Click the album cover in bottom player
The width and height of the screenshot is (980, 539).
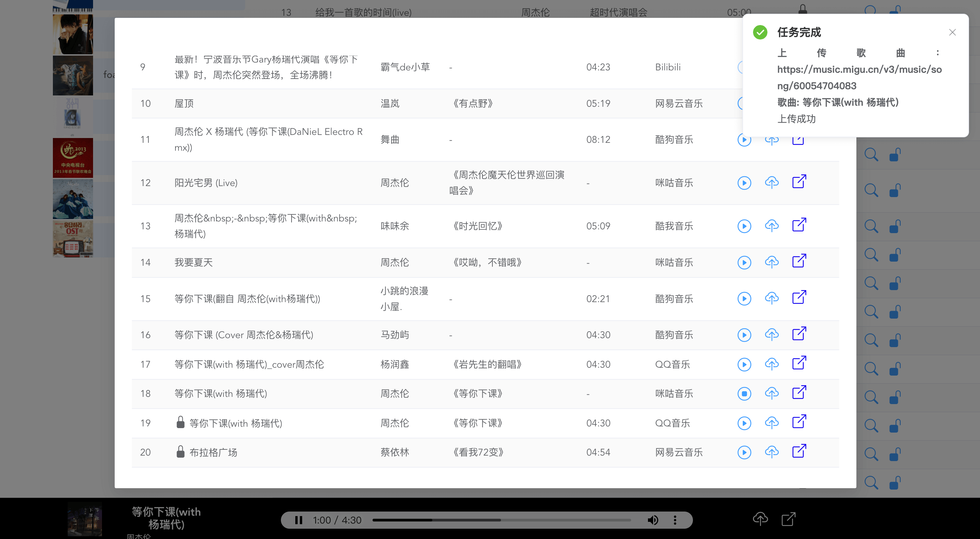pyautogui.click(x=84, y=519)
